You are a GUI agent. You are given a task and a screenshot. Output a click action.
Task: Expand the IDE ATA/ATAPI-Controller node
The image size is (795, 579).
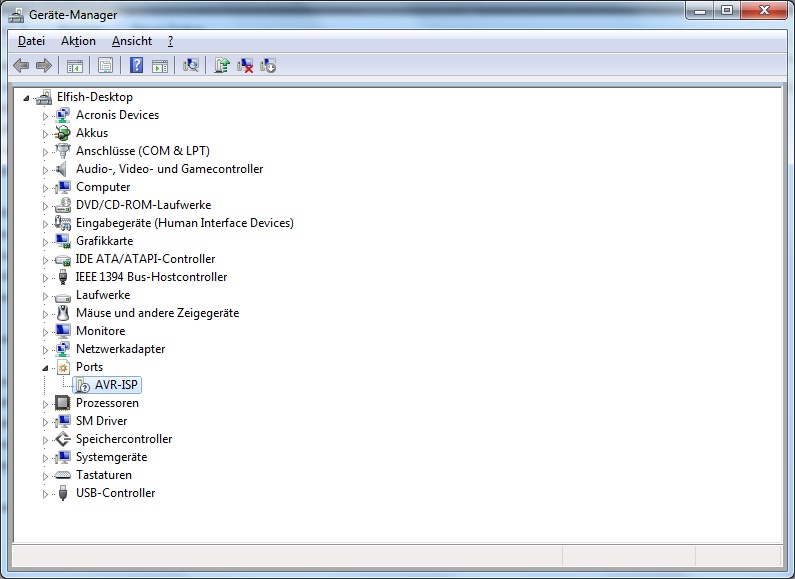(x=45, y=260)
